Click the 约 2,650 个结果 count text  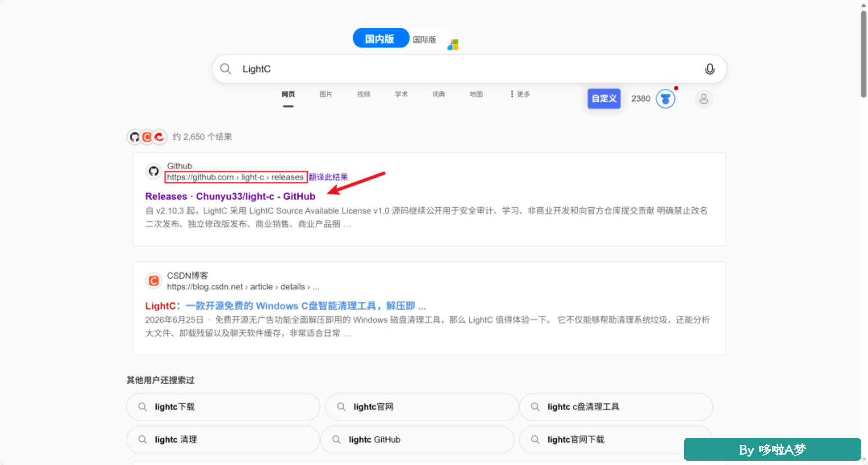pos(203,137)
